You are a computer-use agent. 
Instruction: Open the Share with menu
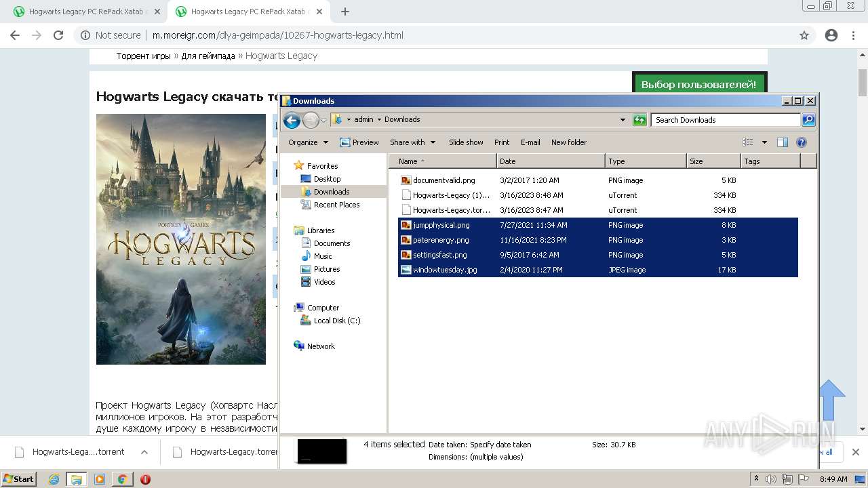click(412, 142)
